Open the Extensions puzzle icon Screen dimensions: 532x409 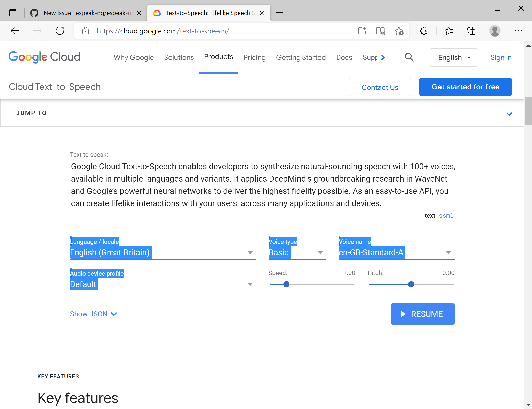(424, 31)
